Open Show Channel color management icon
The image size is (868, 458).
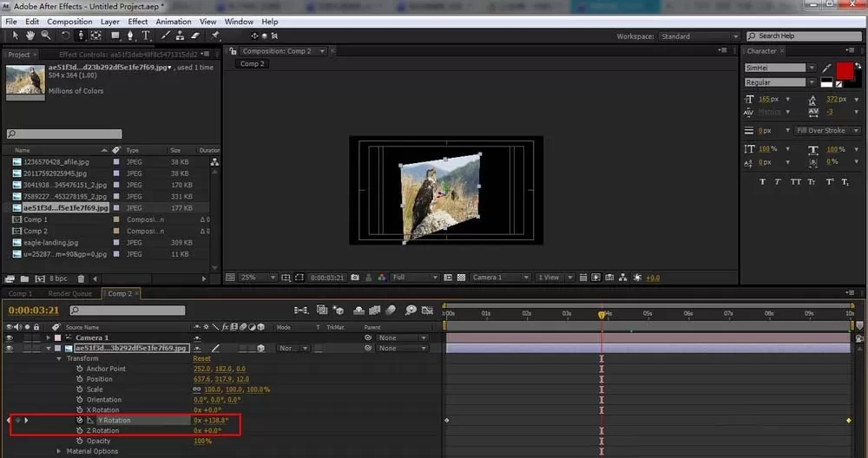381,277
